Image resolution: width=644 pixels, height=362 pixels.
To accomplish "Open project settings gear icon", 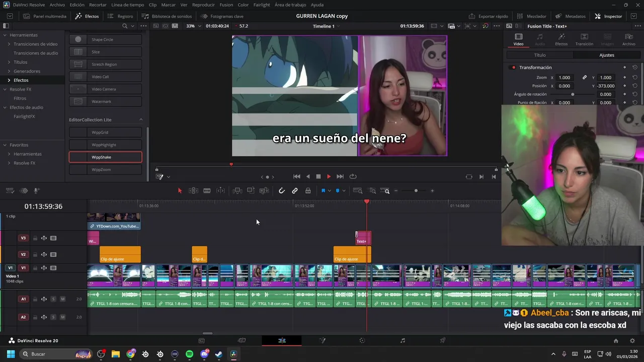I will (632, 340).
